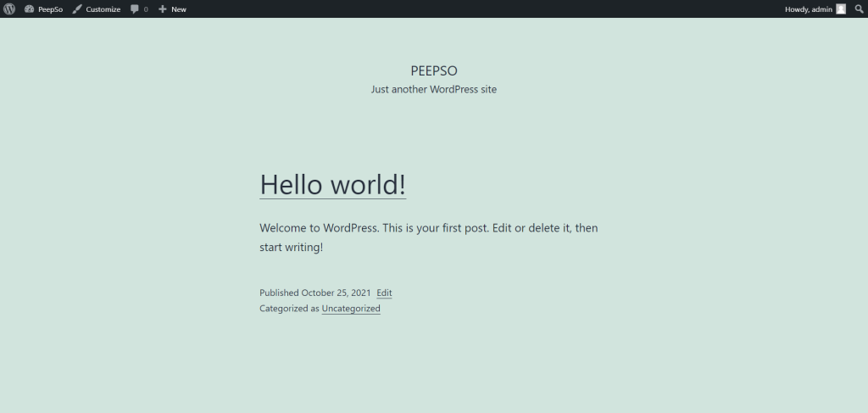Click the Categorized as label
This screenshot has height=413, width=868.
tap(290, 309)
